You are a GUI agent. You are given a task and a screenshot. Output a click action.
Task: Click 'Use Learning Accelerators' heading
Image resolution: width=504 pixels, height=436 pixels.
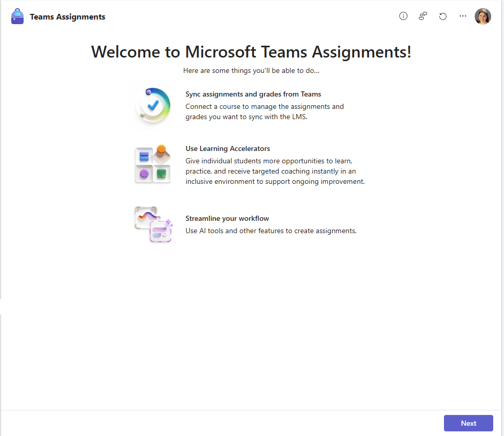227,148
